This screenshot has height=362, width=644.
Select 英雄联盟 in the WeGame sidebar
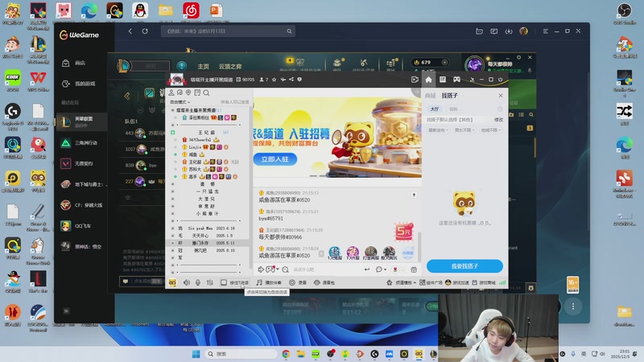coord(81,121)
